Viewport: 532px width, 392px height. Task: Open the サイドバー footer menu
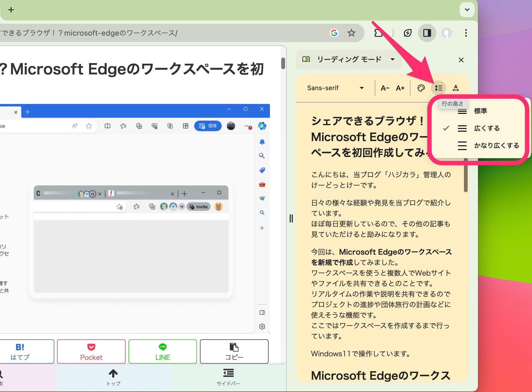(x=228, y=377)
